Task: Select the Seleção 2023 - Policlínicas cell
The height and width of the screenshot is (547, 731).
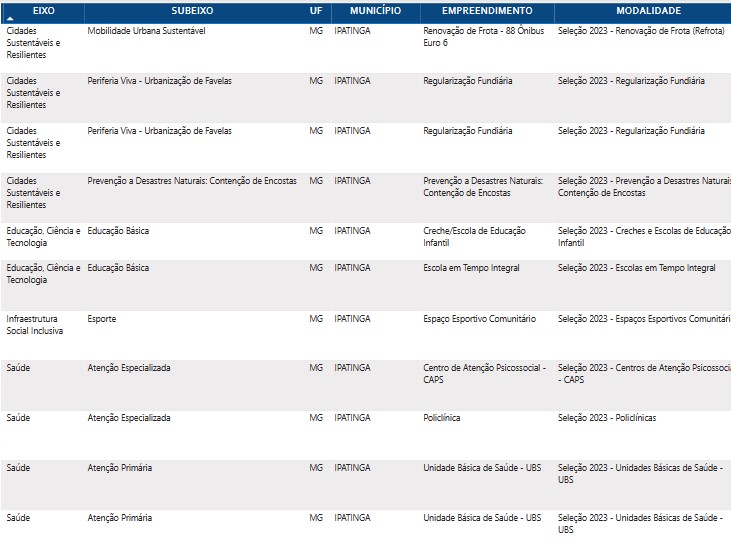Action: (x=607, y=418)
